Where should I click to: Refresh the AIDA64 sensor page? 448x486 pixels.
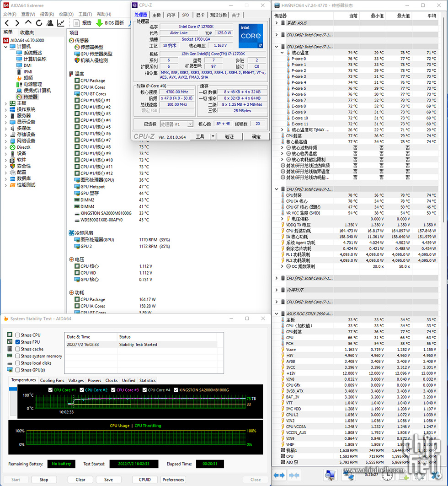click(x=39, y=22)
